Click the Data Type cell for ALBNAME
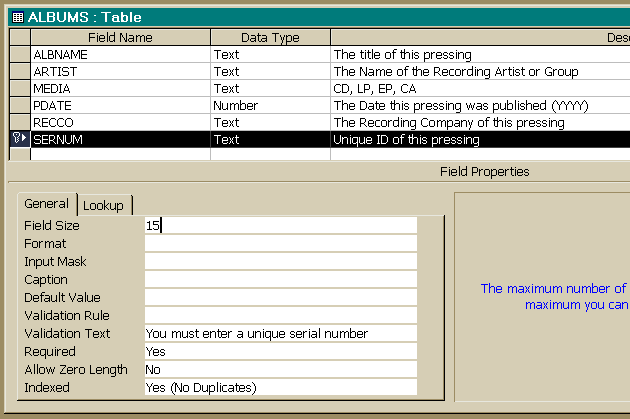The width and height of the screenshot is (630, 419). point(270,54)
